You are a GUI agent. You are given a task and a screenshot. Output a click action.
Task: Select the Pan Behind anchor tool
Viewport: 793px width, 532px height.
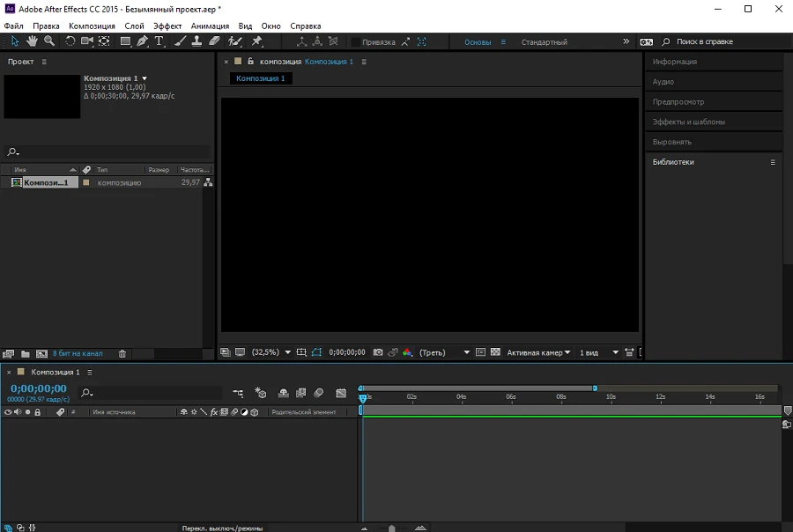pos(104,41)
